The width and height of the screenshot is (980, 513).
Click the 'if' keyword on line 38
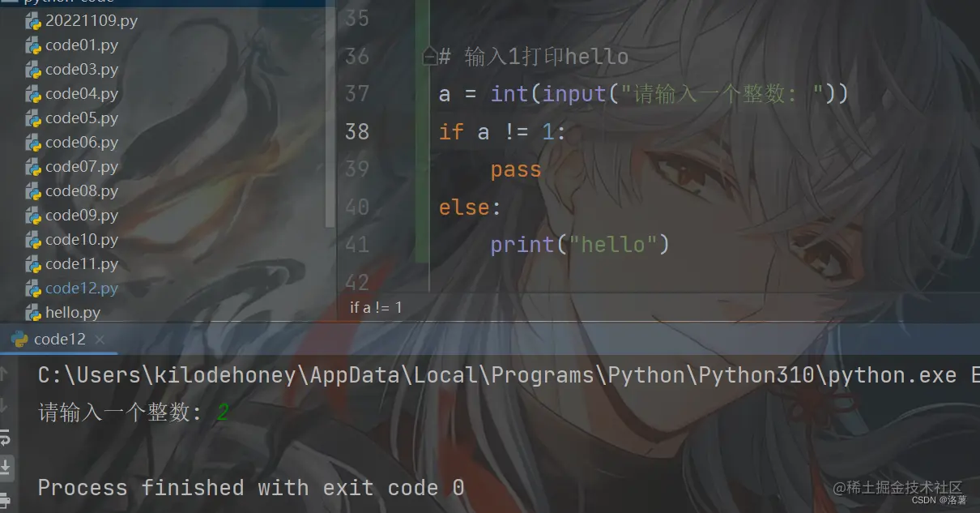pos(451,131)
